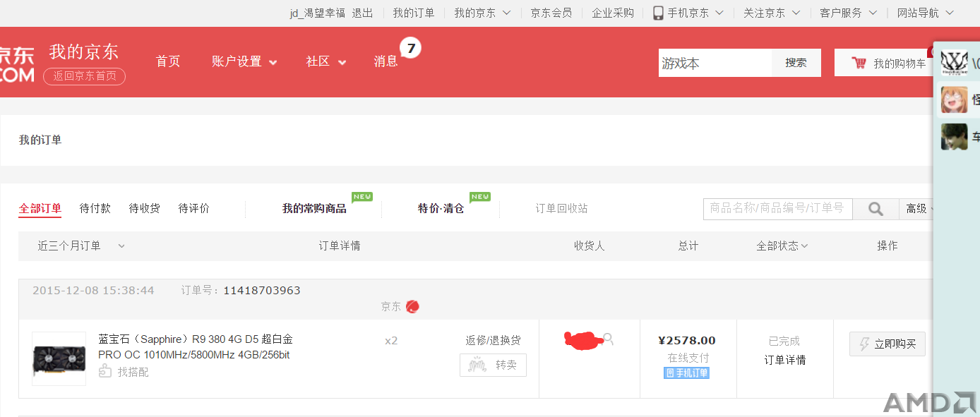Open the third chat contact avatar
This screenshot has width=980, height=417.
(x=954, y=137)
